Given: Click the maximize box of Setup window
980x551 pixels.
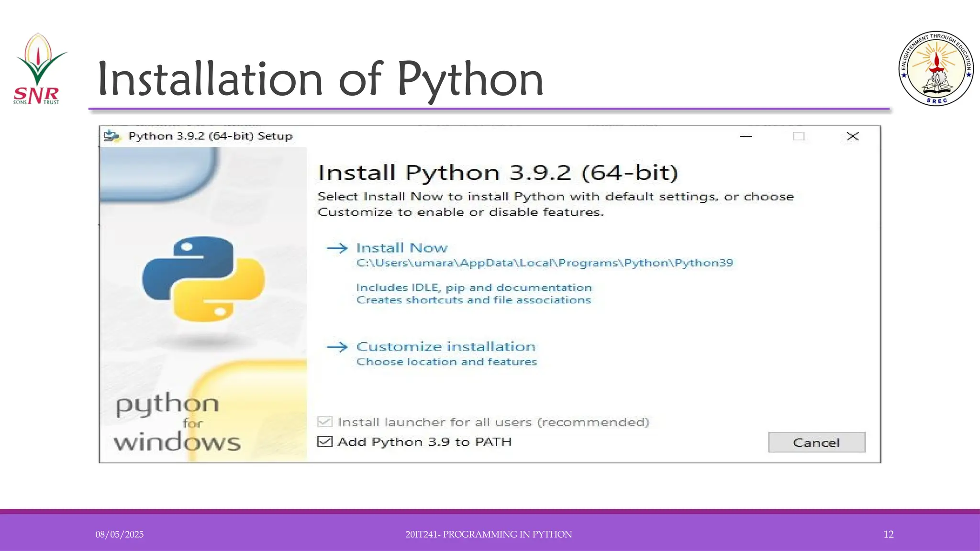Looking at the screenshot, I should (x=799, y=136).
